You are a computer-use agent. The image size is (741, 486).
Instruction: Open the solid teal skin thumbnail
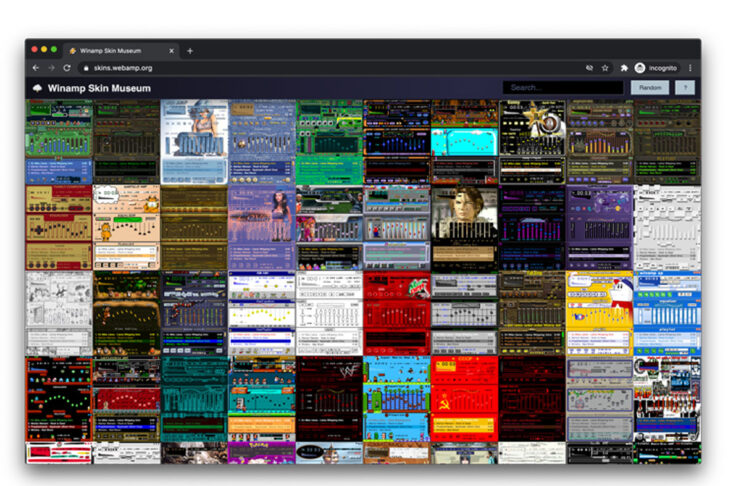pos(194,399)
